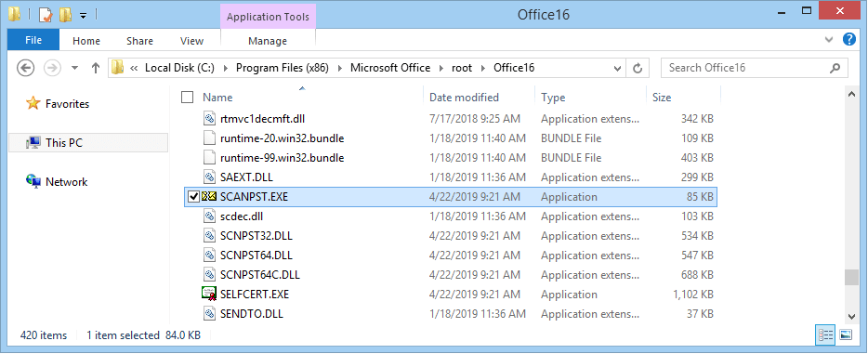
Task: Select Network in navigation pane
Action: click(x=66, y=181)
